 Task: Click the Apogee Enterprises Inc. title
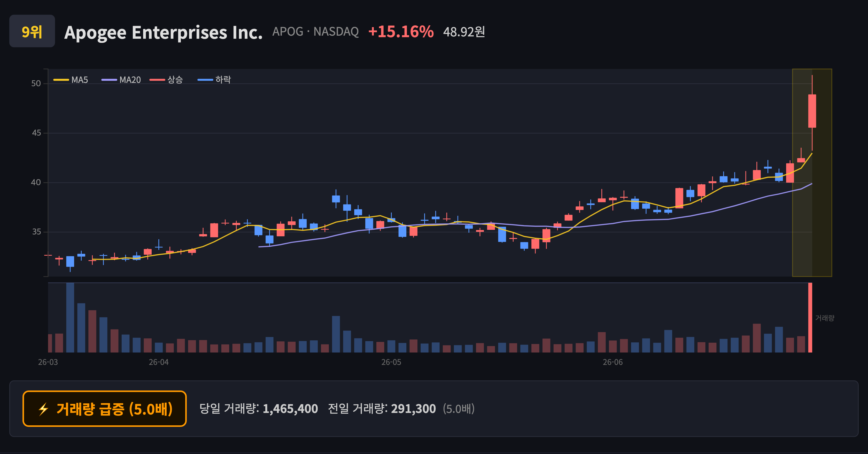click(x=164, y=32)
